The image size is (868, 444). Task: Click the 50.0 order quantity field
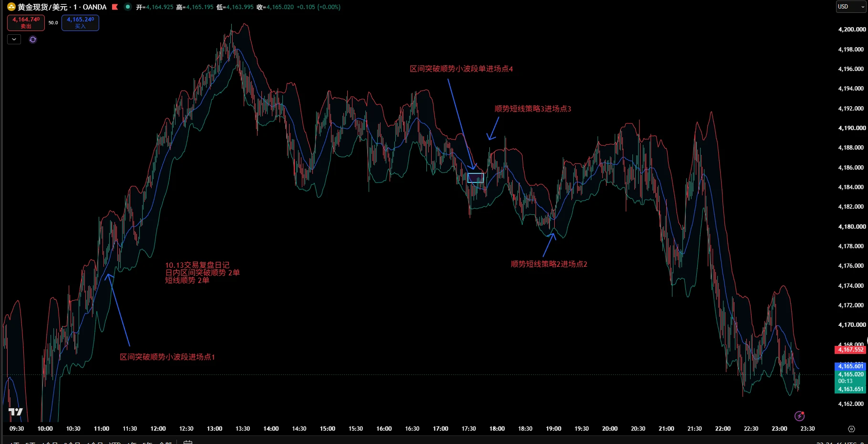53,22
